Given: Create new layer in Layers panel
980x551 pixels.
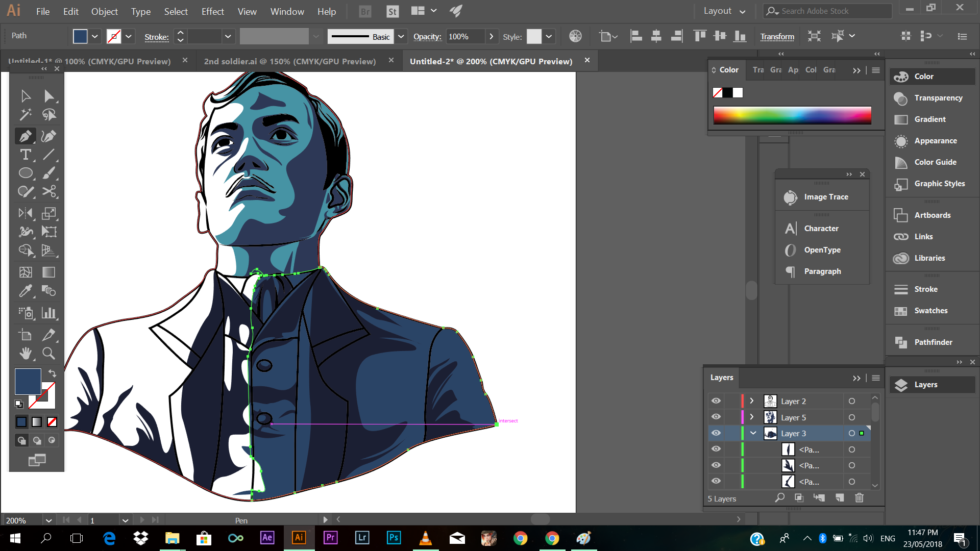Looking at the screenshot, I should click(x=840, y=497).
